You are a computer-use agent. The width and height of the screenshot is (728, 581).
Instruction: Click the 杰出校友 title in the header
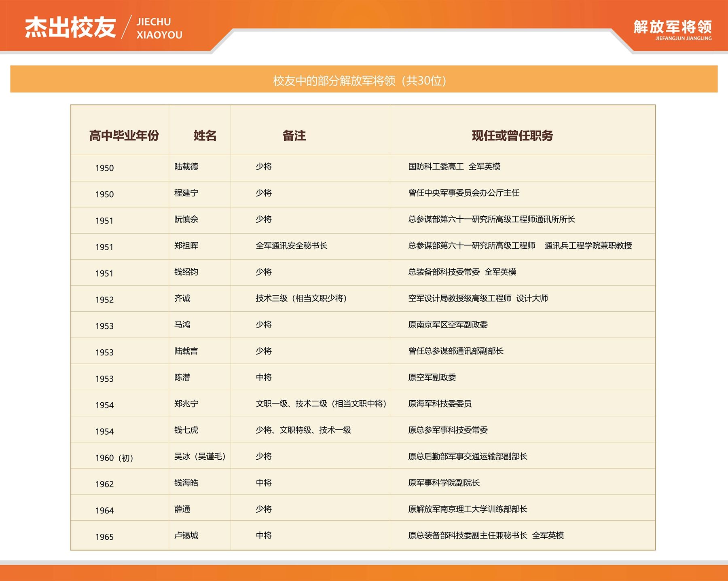click(x=70, y=27)
